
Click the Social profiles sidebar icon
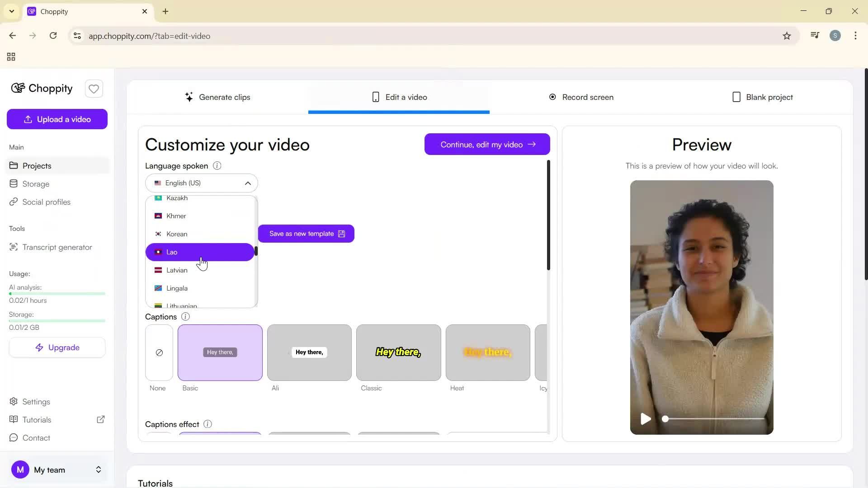[14, 202]
